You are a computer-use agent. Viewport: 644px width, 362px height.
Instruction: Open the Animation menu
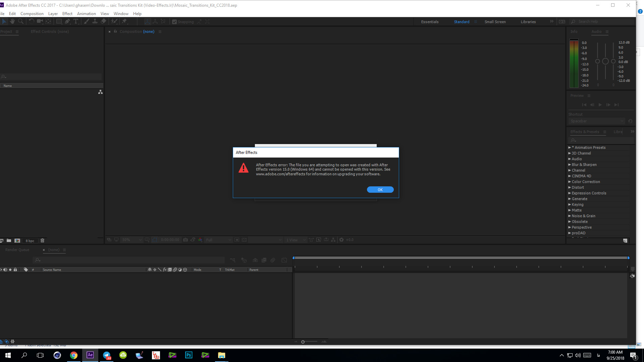(87, 14)
